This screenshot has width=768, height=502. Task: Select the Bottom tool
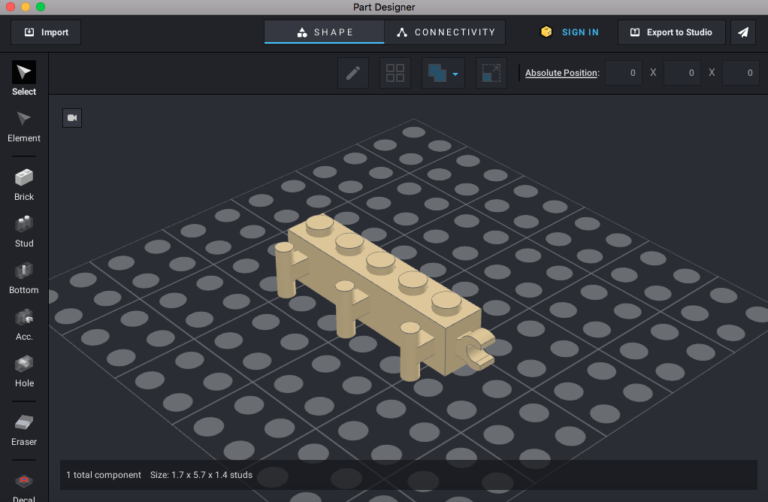(24, 278)
